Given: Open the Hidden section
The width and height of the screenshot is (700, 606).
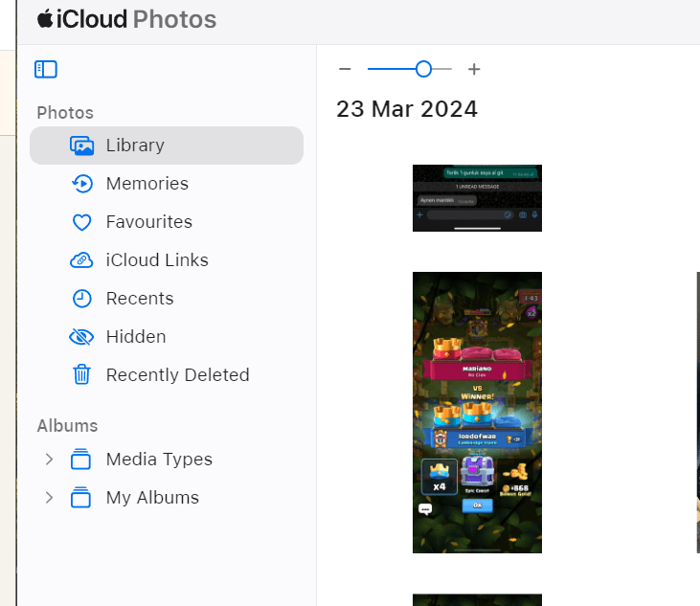Looking at the screenshot, I should [x=167, y=337].
